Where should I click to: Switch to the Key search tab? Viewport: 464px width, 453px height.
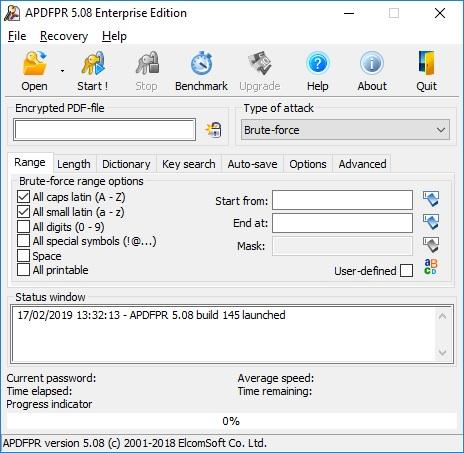[189, 164]
